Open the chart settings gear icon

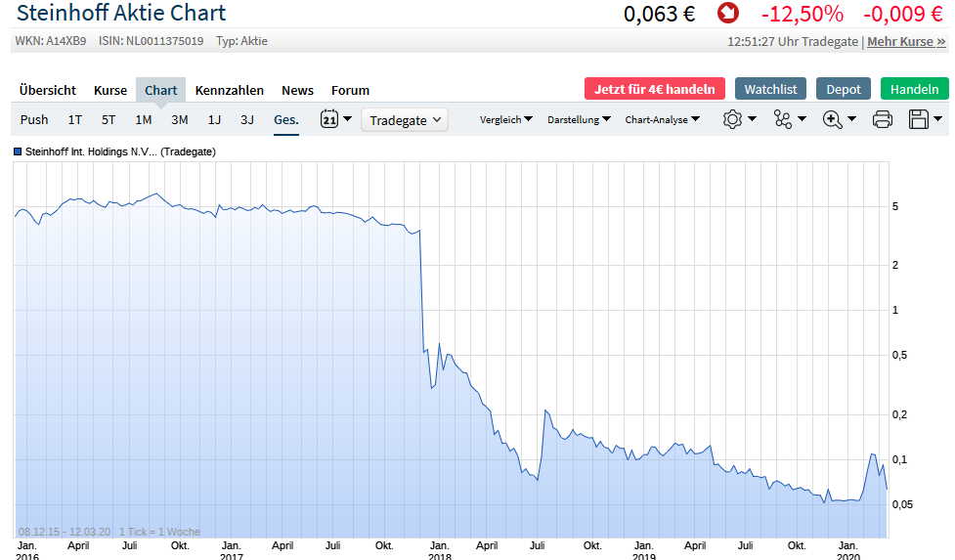point(732,119)
